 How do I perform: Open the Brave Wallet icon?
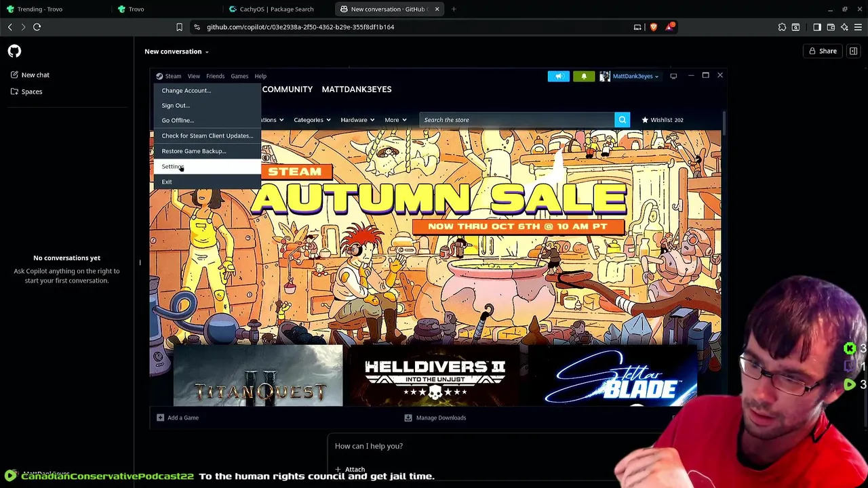[x=831, y=27]
